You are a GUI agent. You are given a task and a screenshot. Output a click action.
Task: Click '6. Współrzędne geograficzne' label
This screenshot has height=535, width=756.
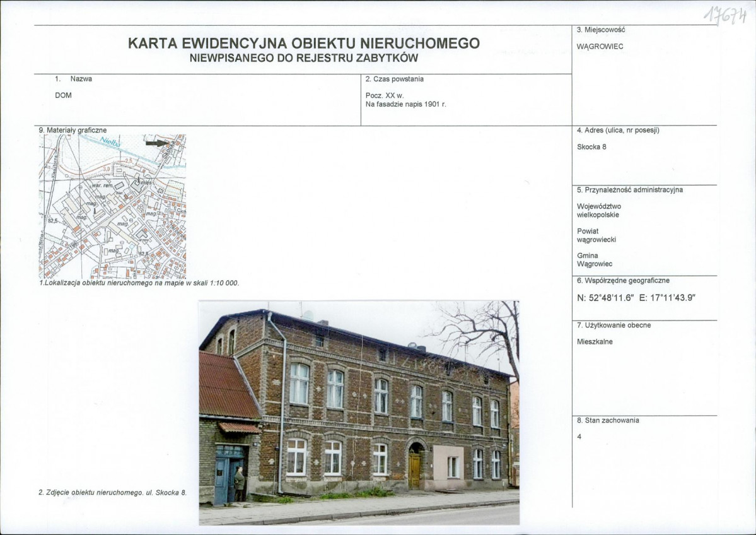click(623, 281)
